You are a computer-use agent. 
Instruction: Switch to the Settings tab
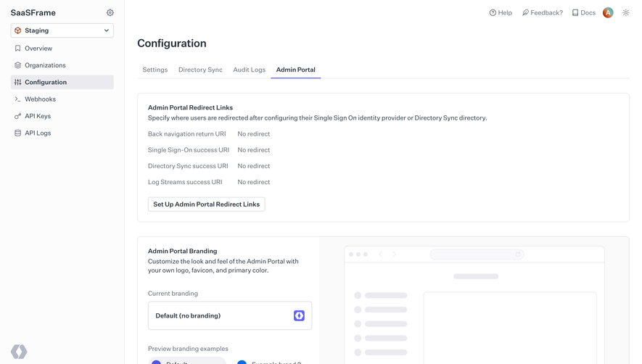tap(155, 70)
